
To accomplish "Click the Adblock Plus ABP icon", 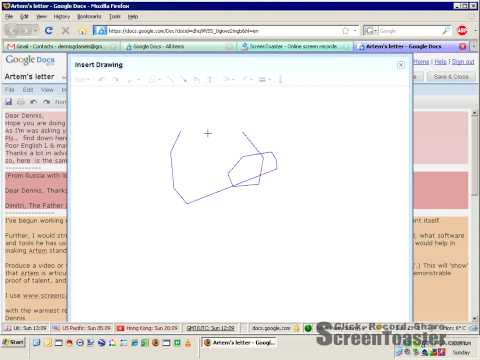I will (x=462, y=31).
